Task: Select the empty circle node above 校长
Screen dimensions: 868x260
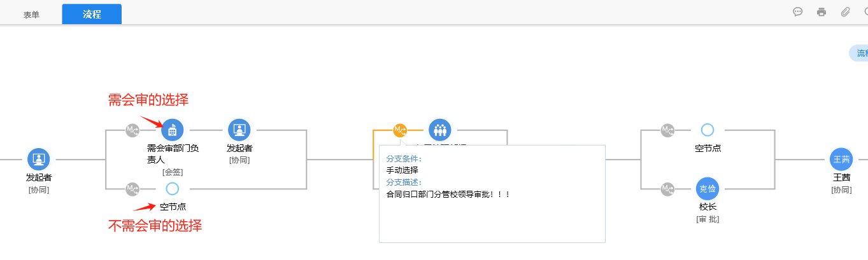Action: point(708,130)
